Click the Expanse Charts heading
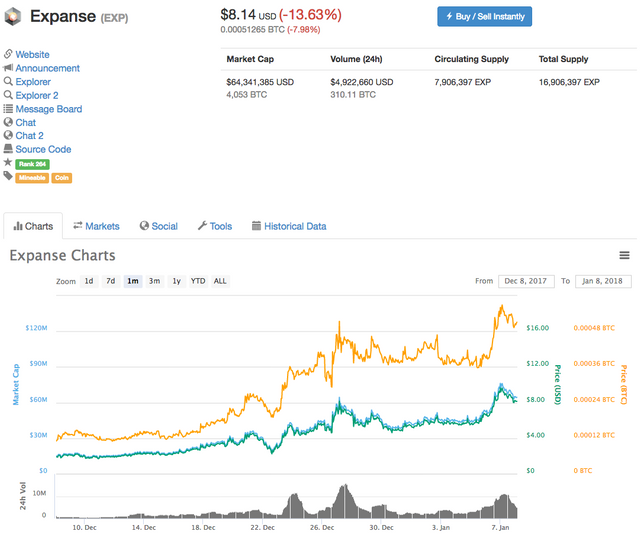Image resolution: width=640 pixels, height=535 pixels. coord(62,255)
